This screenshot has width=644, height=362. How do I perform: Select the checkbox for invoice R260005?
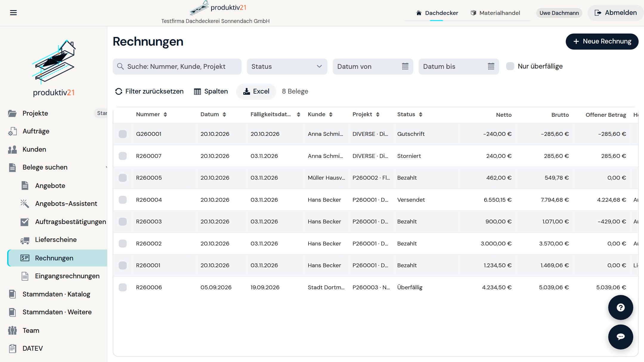click(x=123, y=178)
